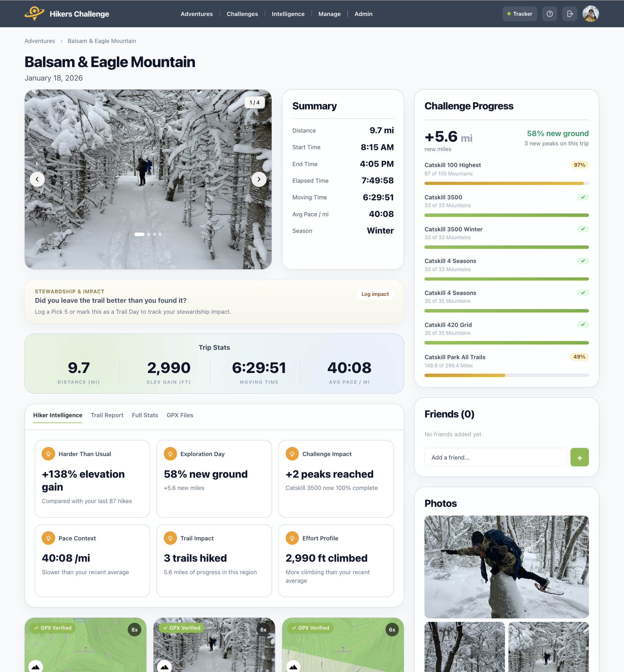Screen dimensions: 624x672
Task: Type a name in the Add a friend field
Action: 495,457
